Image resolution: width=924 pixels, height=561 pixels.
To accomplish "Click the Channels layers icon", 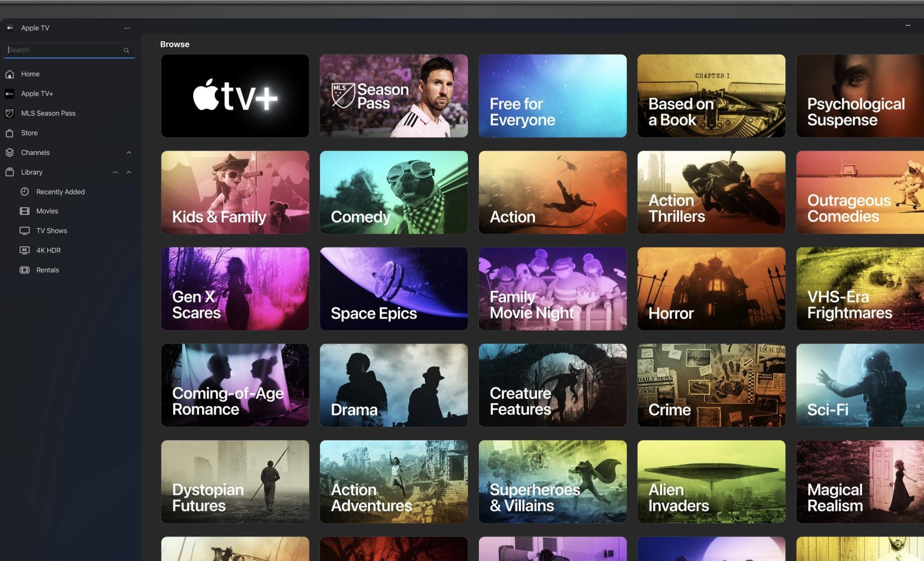I will click(x=9, y=153).
